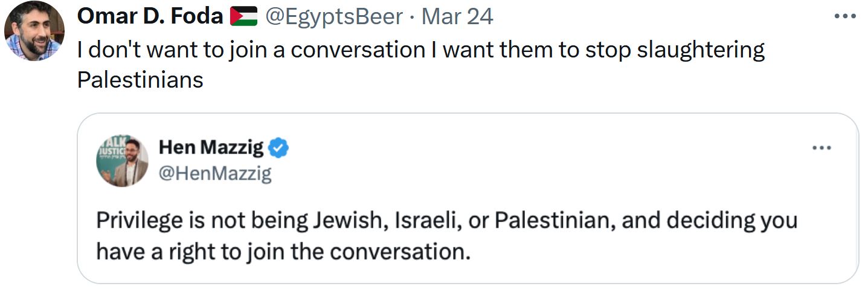Click the blue verified badge next to Hen Mazzig
This screenshot has height=289, width=868.
(278, 147)
